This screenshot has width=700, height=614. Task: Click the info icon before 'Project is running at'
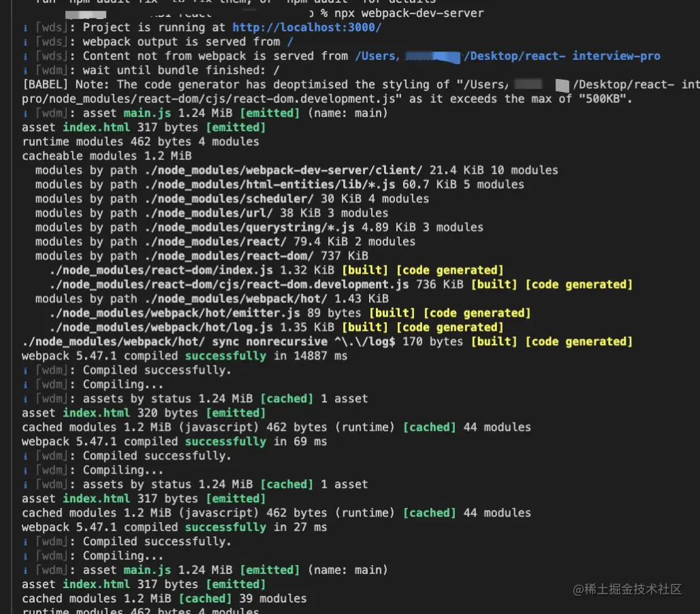pyautogui.click(x=25, y=28)
